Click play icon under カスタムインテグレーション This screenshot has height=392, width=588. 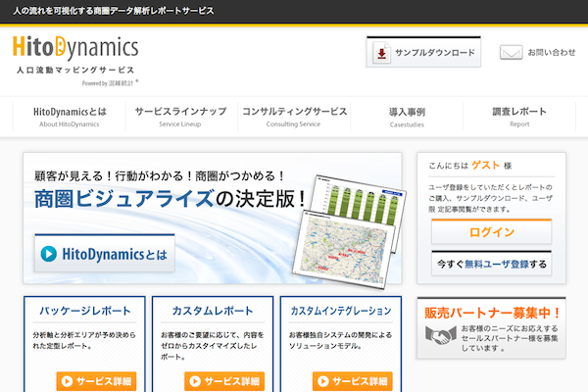click(x=323, y=381)
